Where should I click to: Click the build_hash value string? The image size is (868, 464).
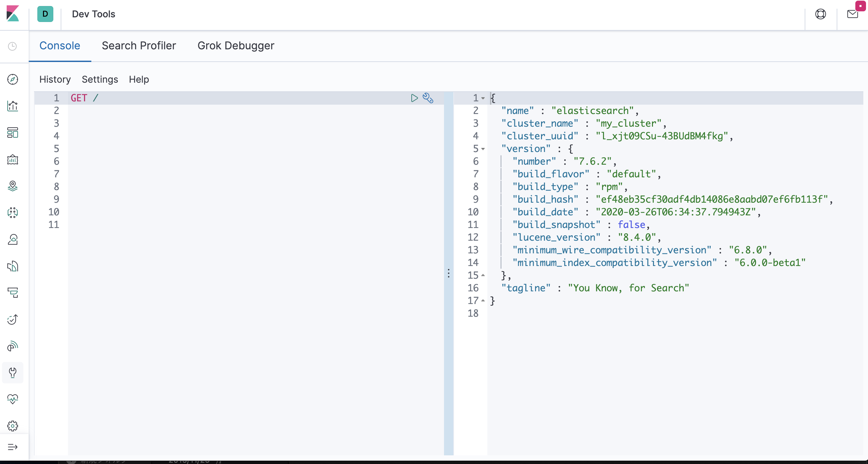click(x=712, y=199)
